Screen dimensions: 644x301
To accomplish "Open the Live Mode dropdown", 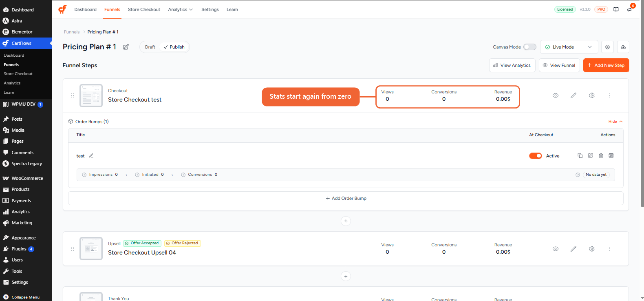I will (x=569, y=47).
